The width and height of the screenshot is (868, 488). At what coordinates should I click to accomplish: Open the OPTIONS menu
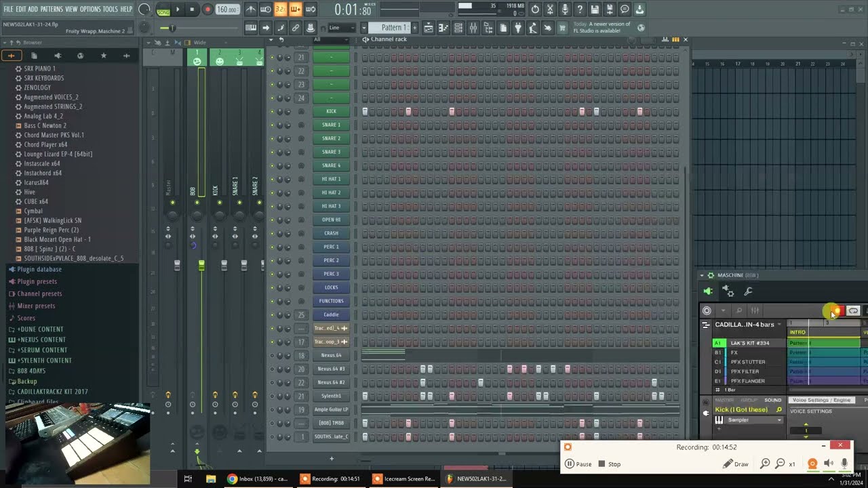(90, 9)
